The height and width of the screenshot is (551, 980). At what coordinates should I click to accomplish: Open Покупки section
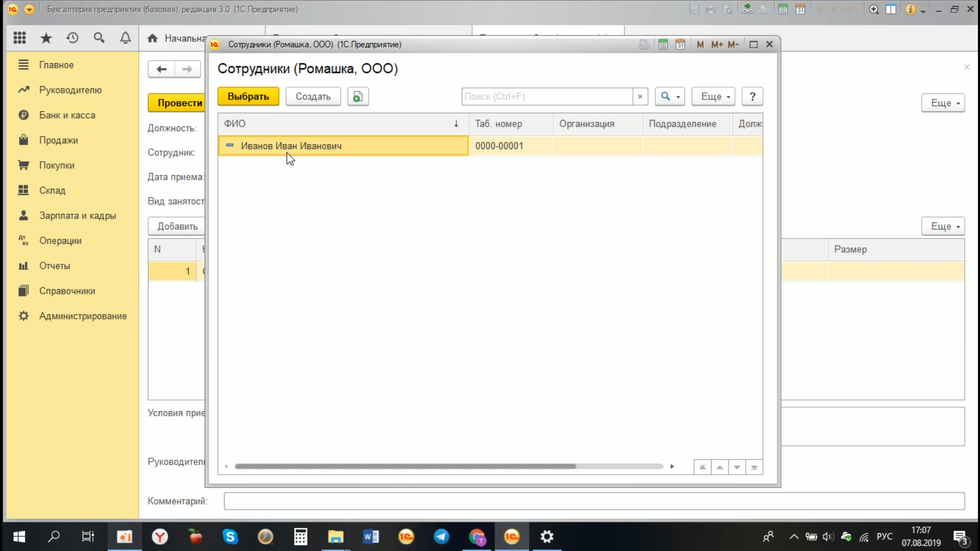(x=57, y=165)
